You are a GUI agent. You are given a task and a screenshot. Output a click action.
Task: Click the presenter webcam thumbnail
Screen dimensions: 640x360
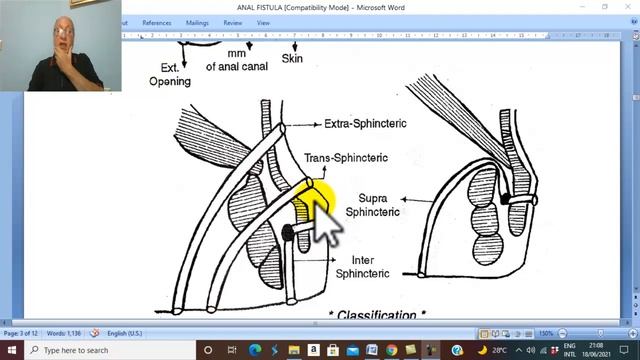coord(60,45)
